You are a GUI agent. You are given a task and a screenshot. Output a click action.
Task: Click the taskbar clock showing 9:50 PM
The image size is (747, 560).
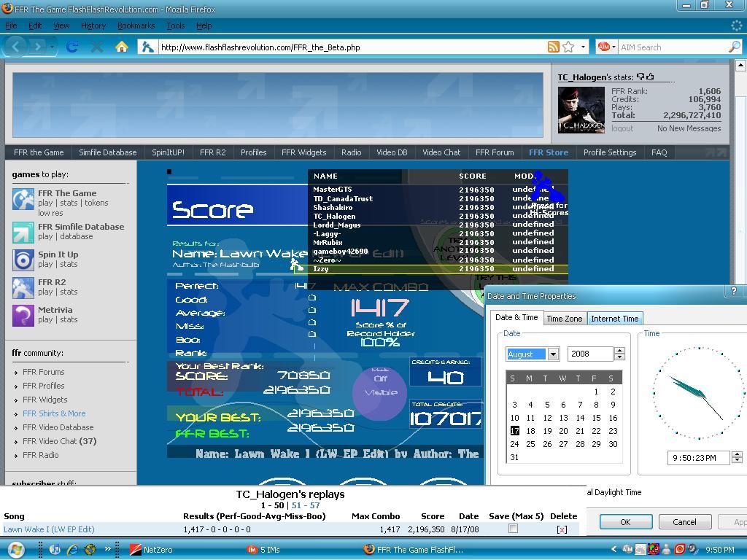[x=719, y=550]
